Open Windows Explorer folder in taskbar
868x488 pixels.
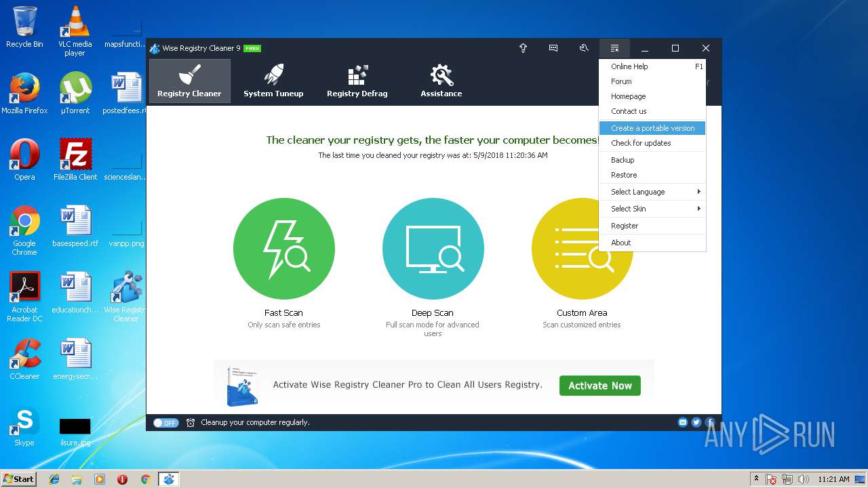click(77, 479)
